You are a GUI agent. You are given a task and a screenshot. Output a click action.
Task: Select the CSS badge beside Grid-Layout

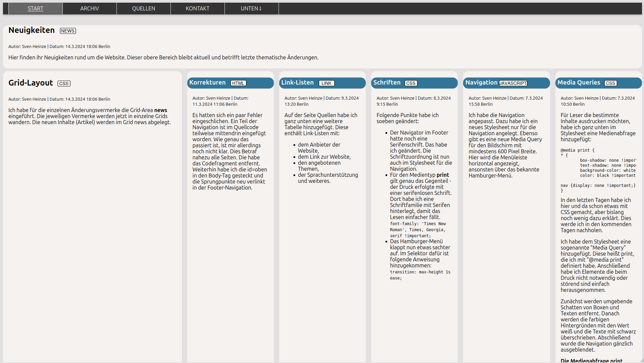64,84
